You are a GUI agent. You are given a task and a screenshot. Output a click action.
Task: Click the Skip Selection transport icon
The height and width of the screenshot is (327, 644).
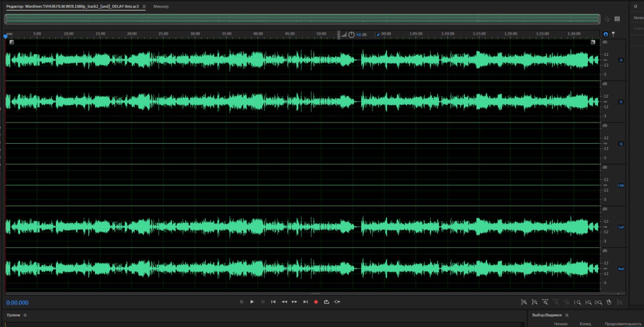337,302
